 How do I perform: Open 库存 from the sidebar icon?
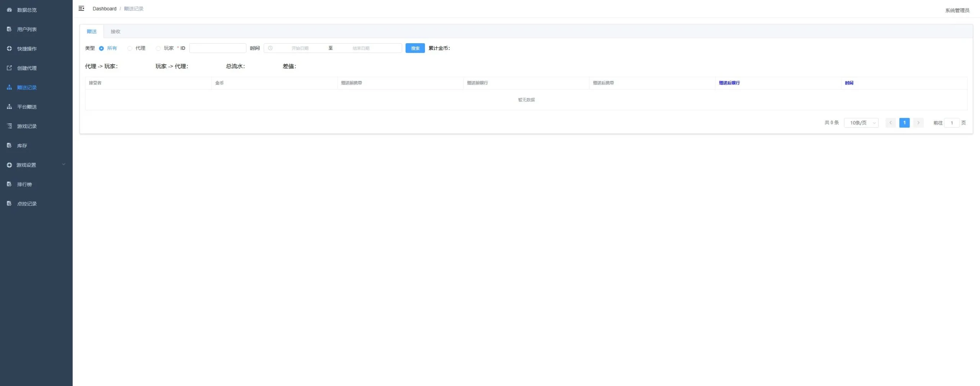click(9, 145)
